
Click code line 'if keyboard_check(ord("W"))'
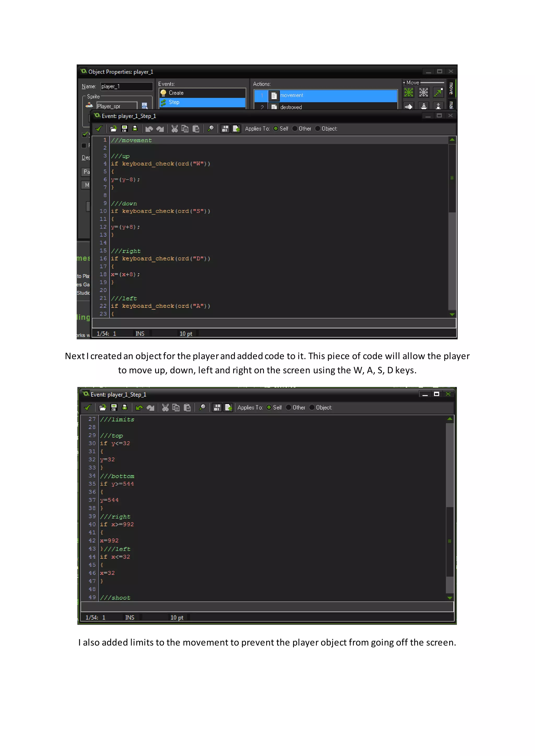160,164
